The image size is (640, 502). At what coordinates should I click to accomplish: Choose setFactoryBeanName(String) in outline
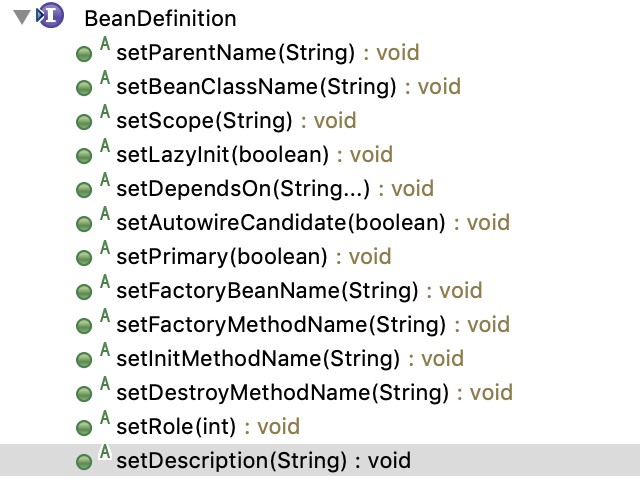267,291
